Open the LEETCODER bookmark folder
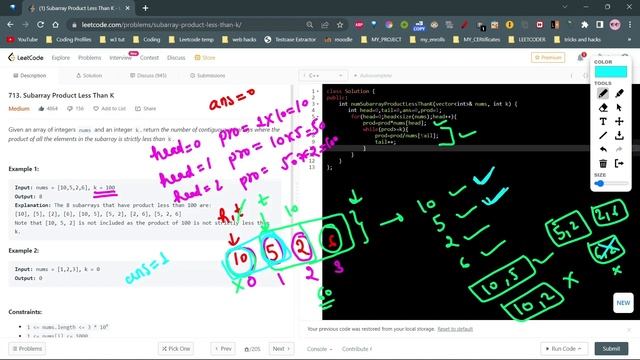This screenshot has height=360, width=640. click(527, 40)
